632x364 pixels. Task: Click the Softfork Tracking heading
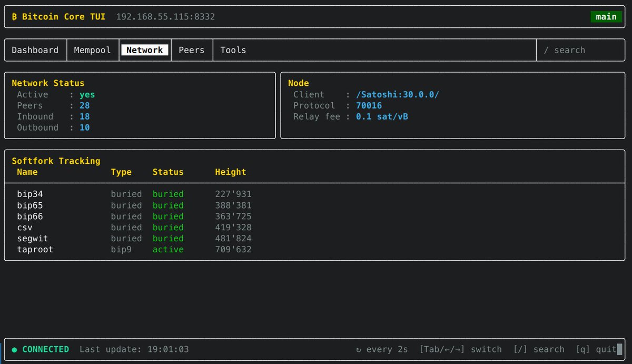56,161
